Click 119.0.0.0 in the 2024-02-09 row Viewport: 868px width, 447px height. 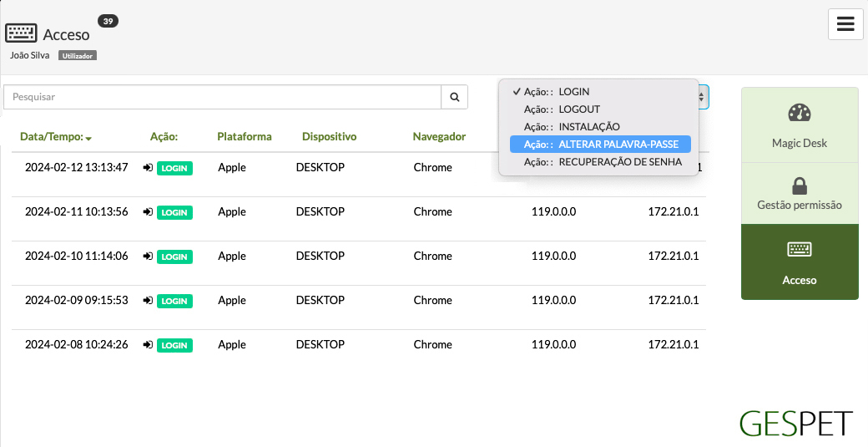pos(553,300)
